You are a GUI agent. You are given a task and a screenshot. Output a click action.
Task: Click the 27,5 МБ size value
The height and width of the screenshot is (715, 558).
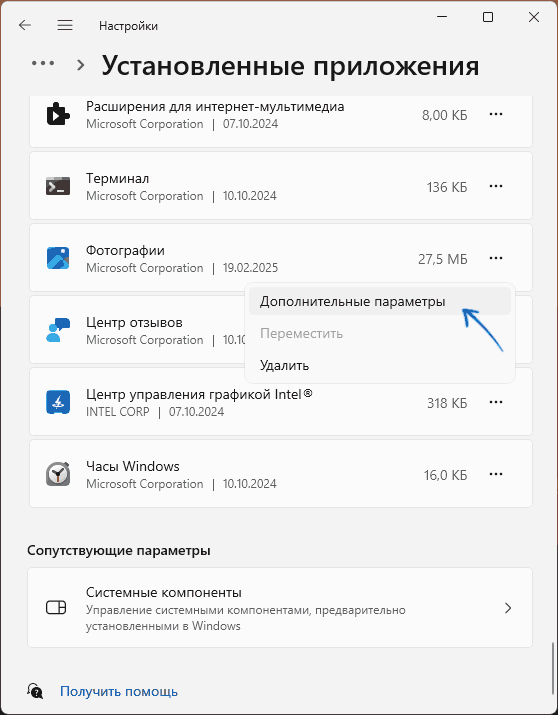pos(443,259)
